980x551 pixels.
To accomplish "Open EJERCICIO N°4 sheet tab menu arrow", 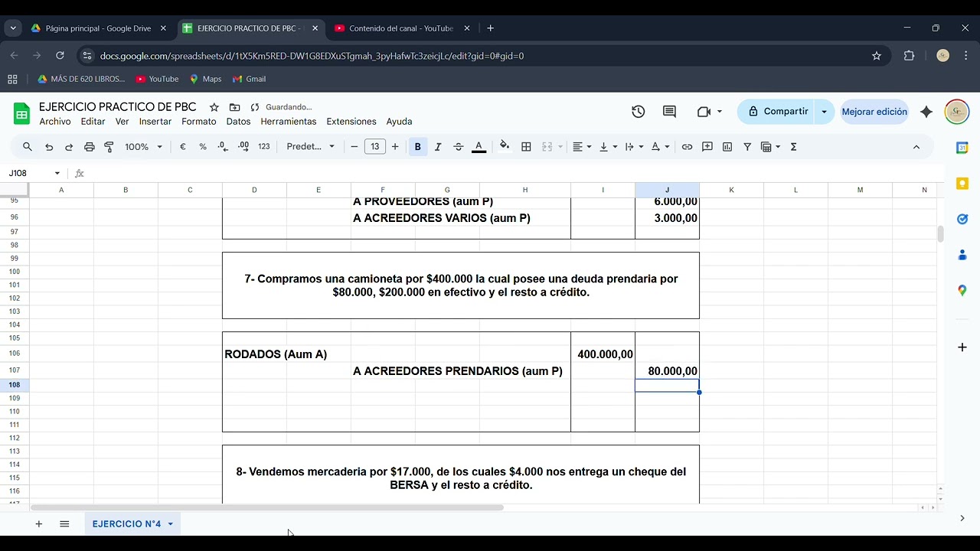I will click(170, 524).
